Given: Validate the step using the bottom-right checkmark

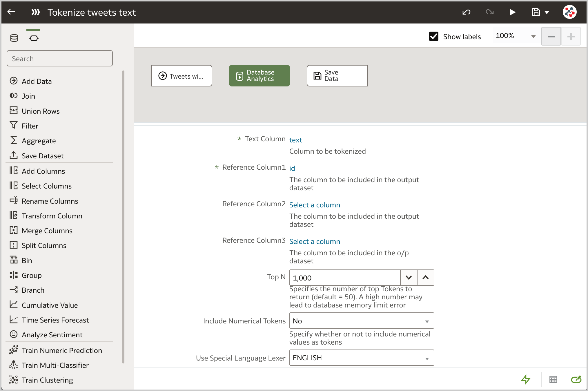Looking at the screenshot, I should tap(576, 379).
